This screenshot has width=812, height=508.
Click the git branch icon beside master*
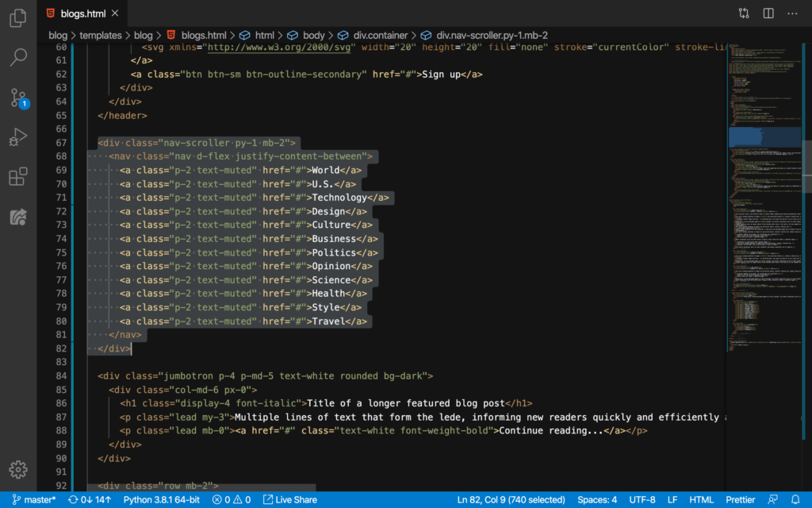pyautogui.click(x=17, y=500)
